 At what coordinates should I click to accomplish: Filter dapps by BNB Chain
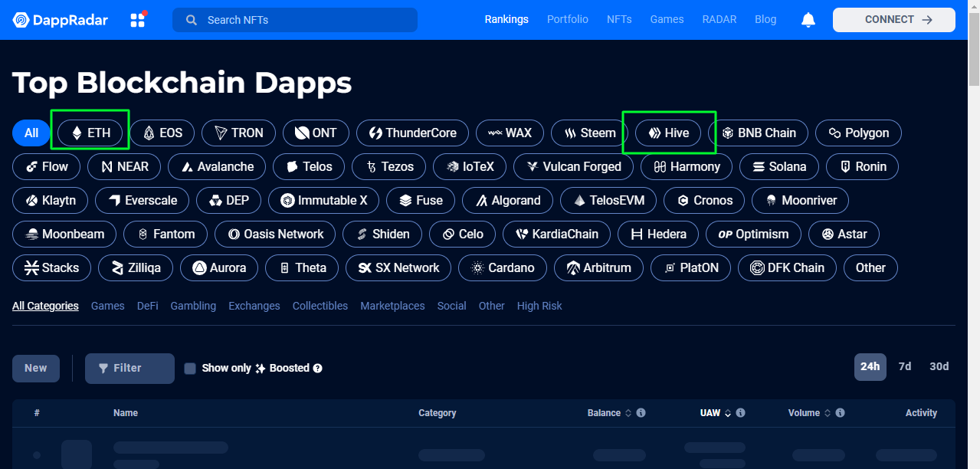click(x=759, y=133)
